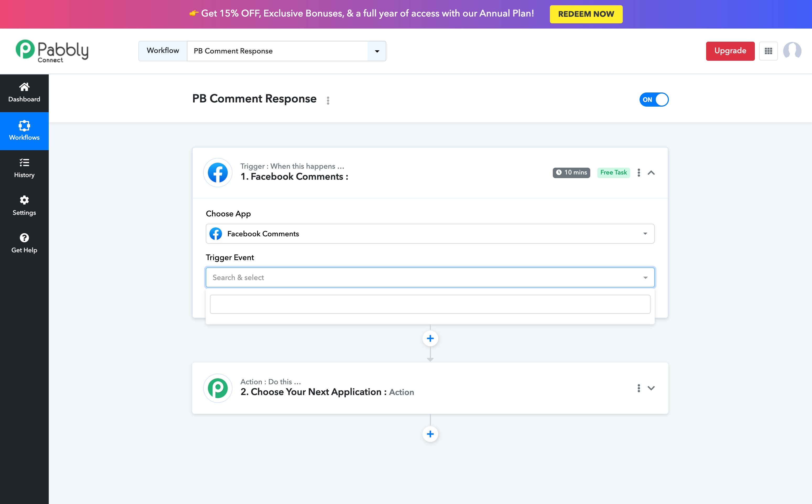Screen dimensions: 812x504
Task: Open the Choose App Facebook Comments dropdown
Action: click(430, 234)
